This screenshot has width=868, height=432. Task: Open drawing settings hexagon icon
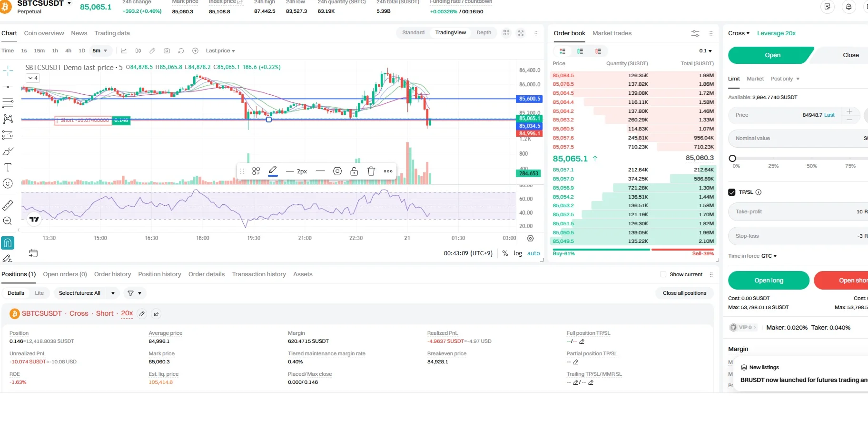[x=337, y=171]
